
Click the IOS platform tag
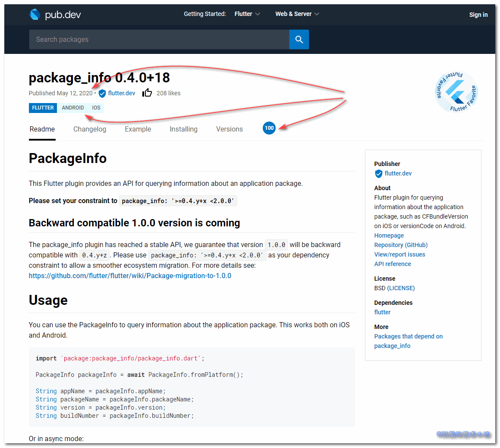pos(96,108)
